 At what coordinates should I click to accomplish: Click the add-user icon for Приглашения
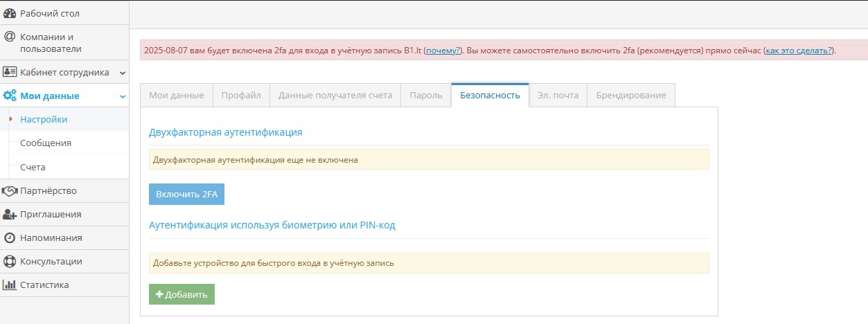[x=10, y=214]
